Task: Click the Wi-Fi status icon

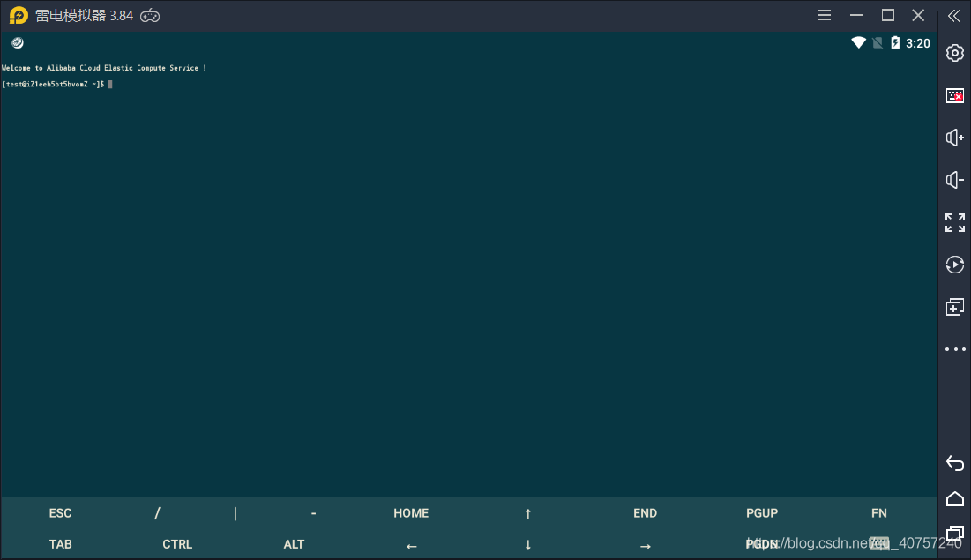Action: coord(858,42)
